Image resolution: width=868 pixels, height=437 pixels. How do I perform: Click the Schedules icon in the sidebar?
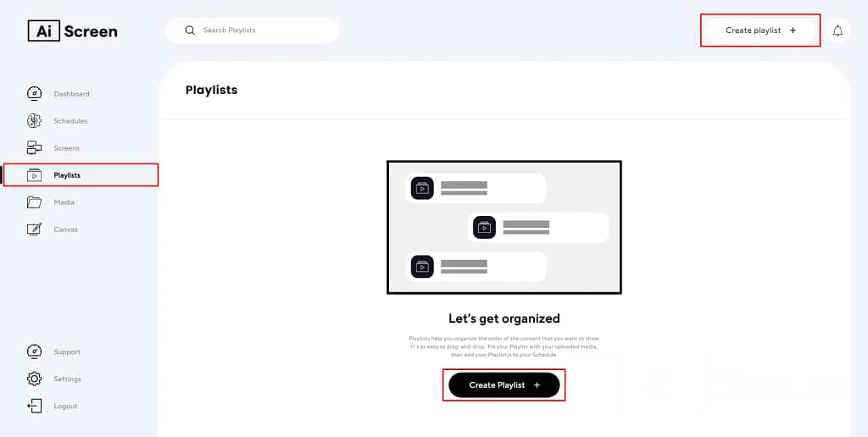[x=34, y=120]
